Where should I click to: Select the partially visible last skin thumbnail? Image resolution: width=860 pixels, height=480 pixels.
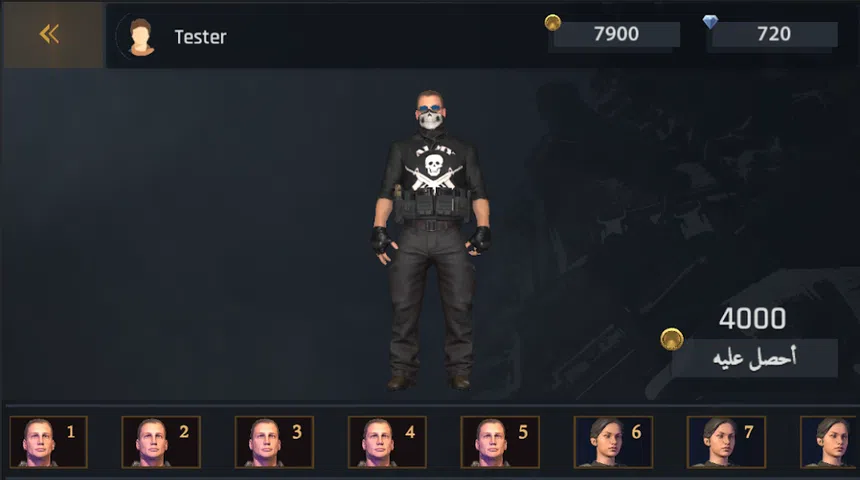tap(829, 442)
